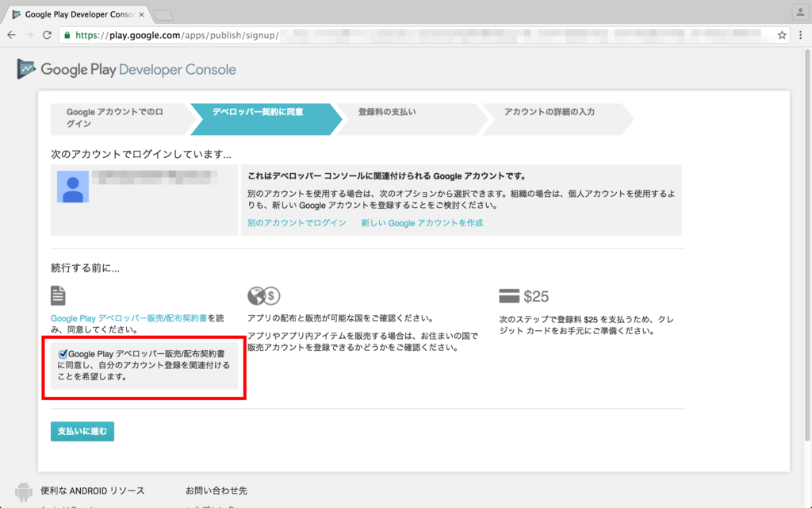Open the Google Play デベロッパー販売/配布契約書 link
The height and width of the screenshot is (508, 812).
(x=128, y=317)
